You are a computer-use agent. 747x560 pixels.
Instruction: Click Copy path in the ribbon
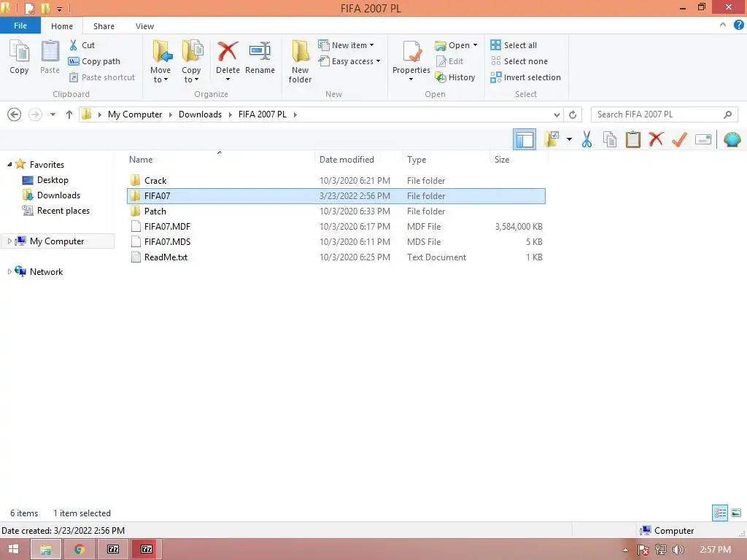tap(94, 61)
